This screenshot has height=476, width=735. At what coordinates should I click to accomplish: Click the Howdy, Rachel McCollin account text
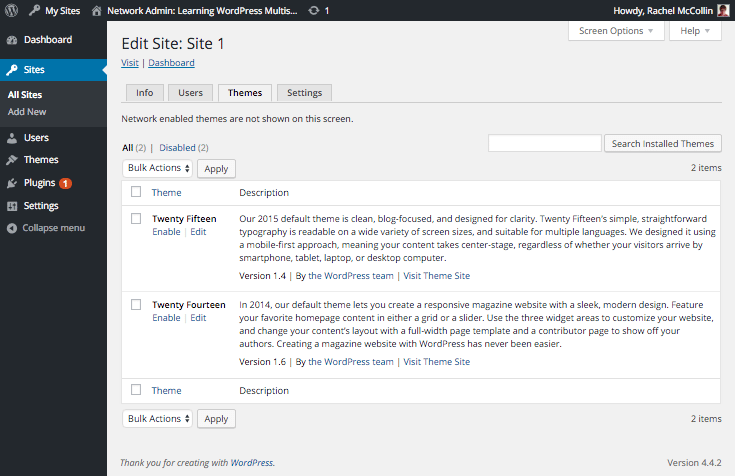(663, 10)
